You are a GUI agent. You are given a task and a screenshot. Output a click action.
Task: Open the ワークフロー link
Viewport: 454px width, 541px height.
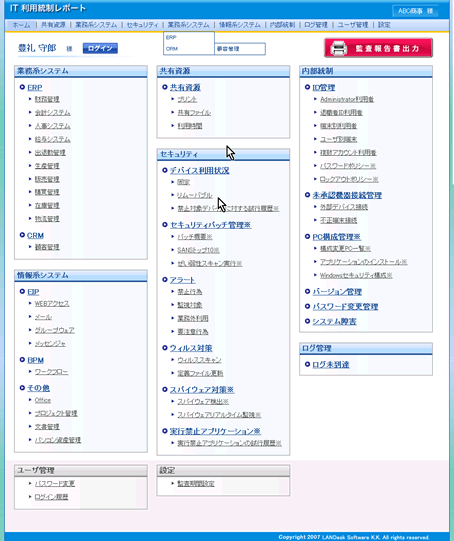point(51,372)
